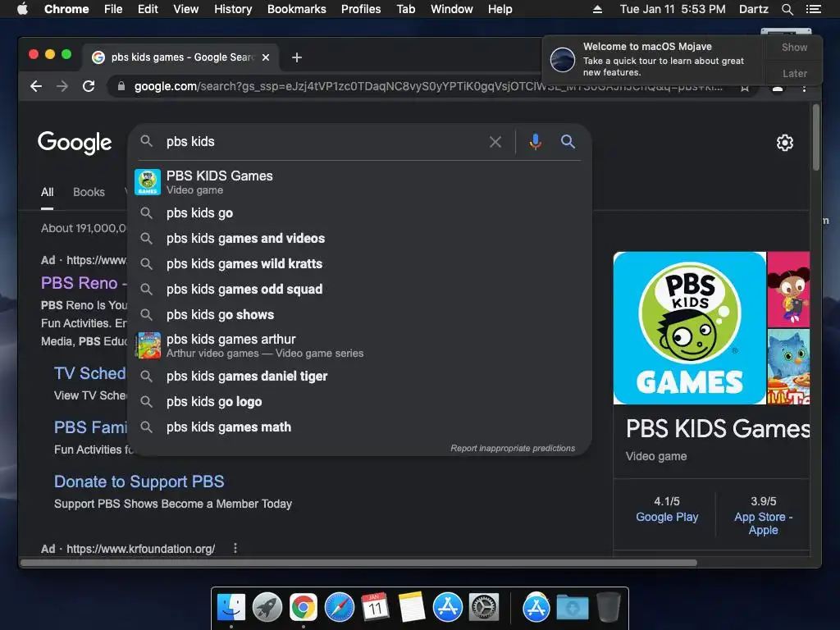Select 'pbs kids games arthur' suggestion
The width and height of the screenshot is (840, 630).
point(359,345)
